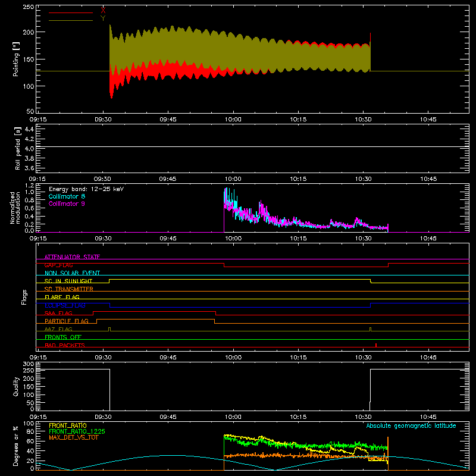Viewport: 476px width, 476px height.
Task: Click the 4.4 tick on Roll period axis
Action: (29, 129)
